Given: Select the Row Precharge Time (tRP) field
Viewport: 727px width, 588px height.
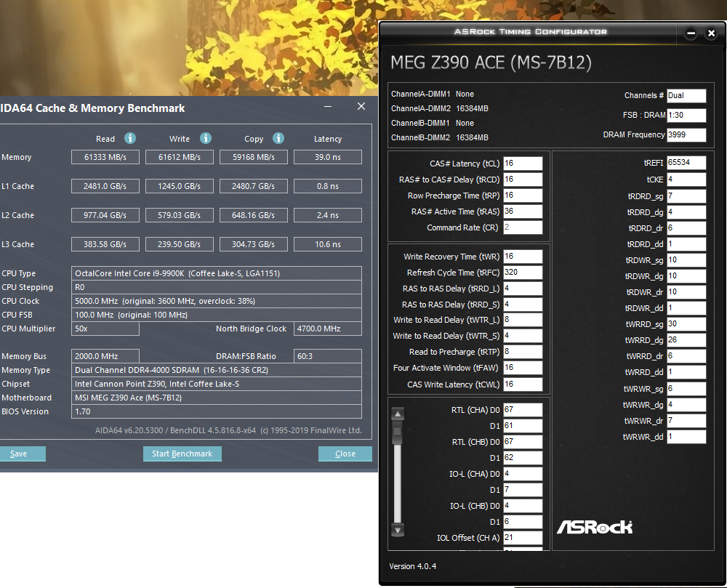Looking at the screenshot, I should pyautogui.click(x=523, y=195).
